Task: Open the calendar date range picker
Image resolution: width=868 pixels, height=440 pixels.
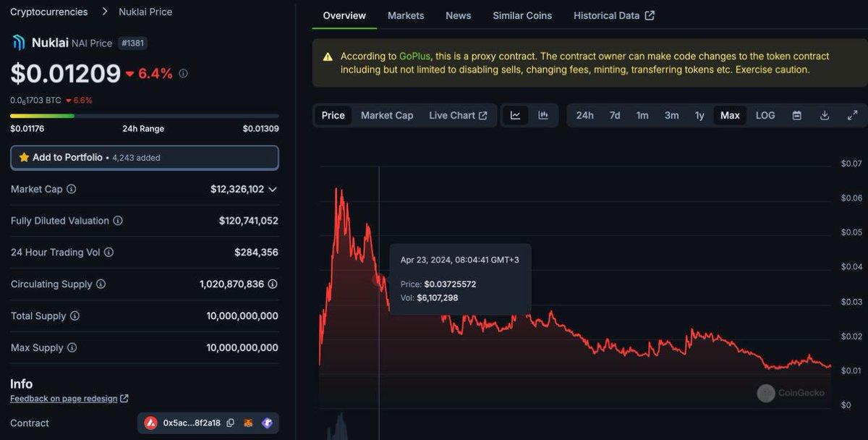Action: (x=797, y=116)
